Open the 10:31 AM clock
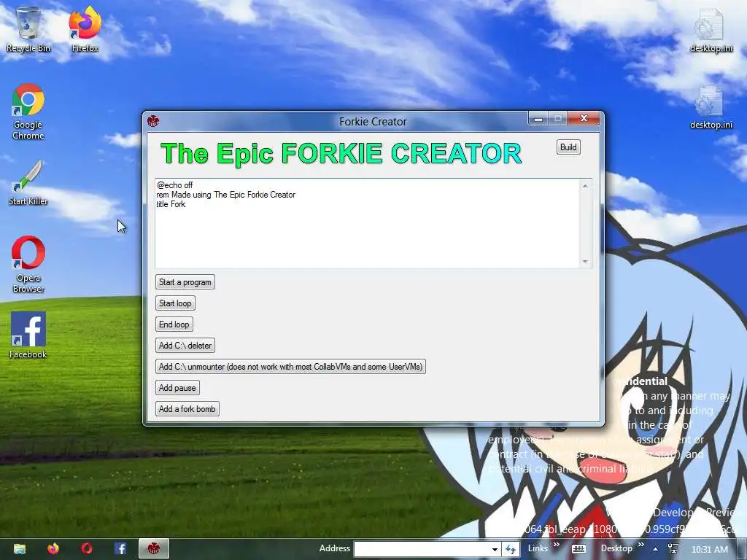 [710, 550]
